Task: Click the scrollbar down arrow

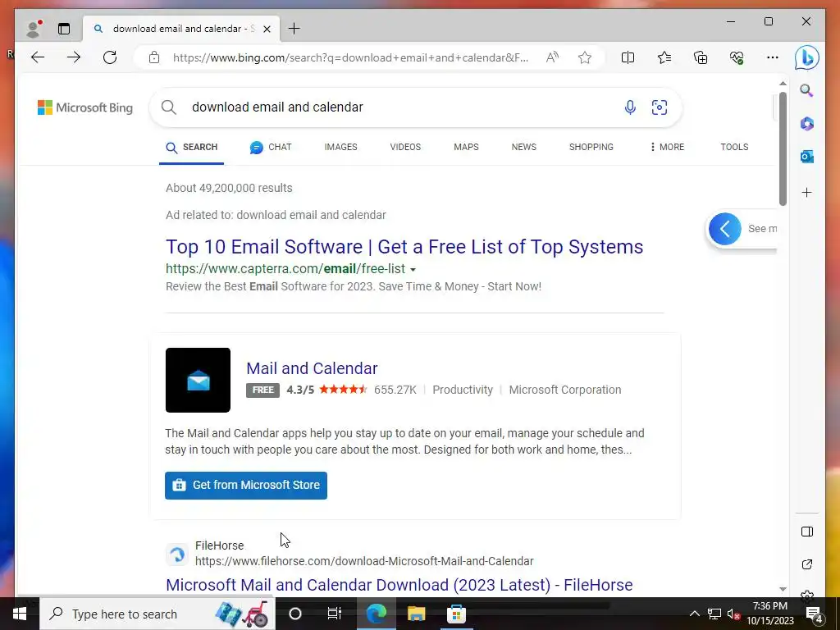Action: tap(783, 589)
